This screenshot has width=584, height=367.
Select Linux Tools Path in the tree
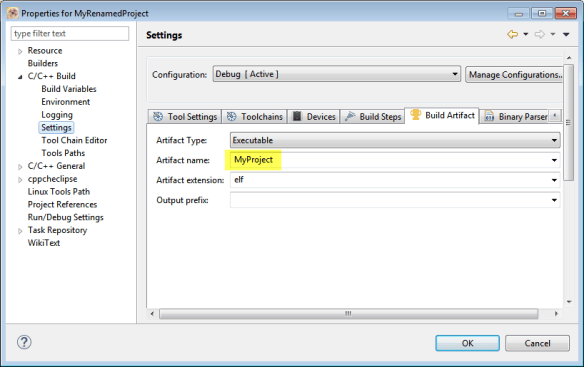tap(59, 192)
